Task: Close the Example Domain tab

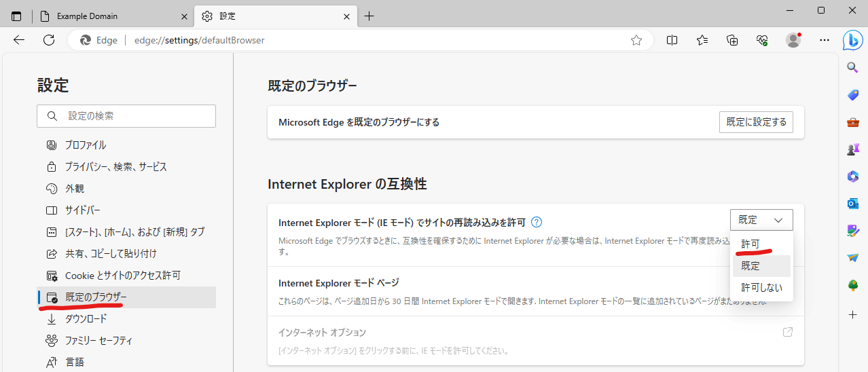Action: [x=183, y=16]
